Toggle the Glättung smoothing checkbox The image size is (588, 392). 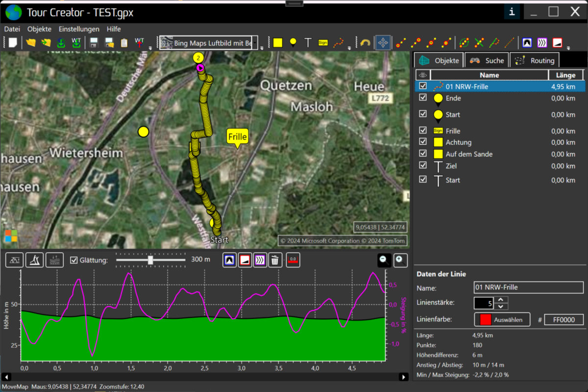[x=74, y=260]
